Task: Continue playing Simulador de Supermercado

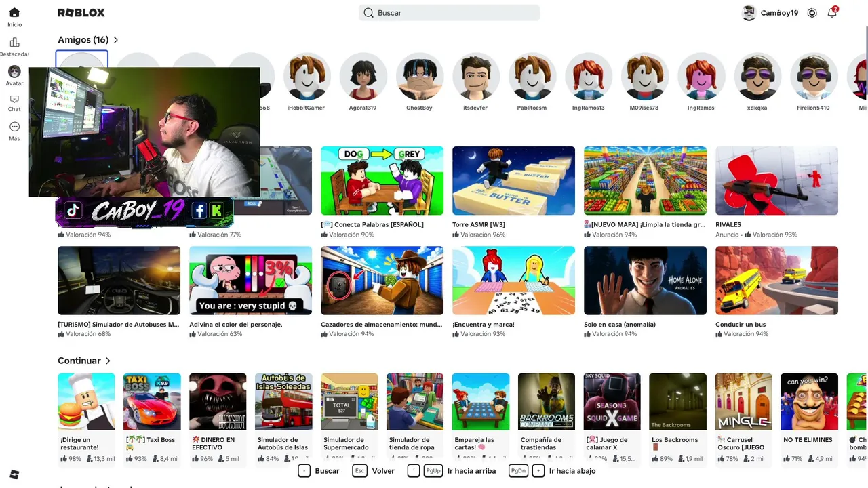Action: tap(349, 401)
